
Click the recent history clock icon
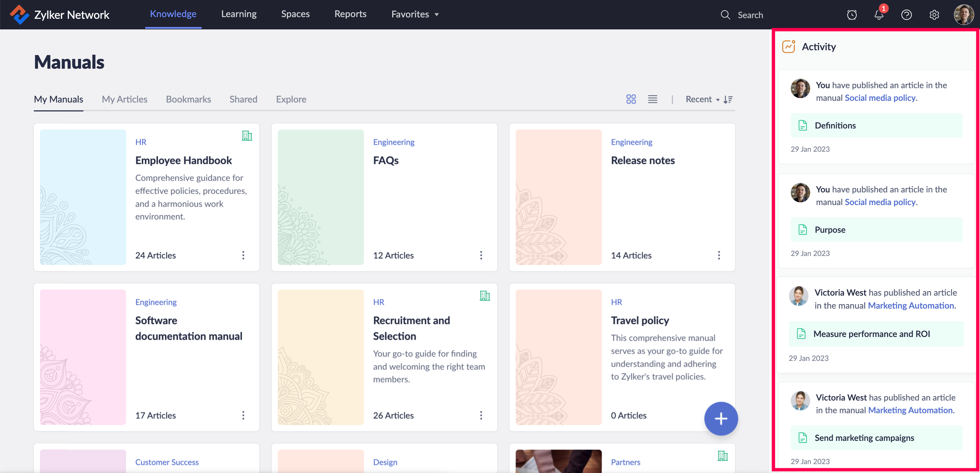(852, 15)
